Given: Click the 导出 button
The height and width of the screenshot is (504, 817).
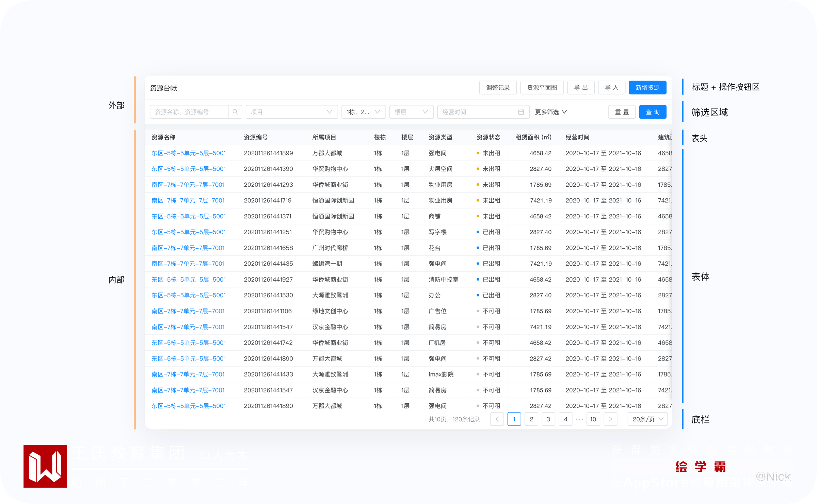Looking at the screenshot, I should 581,88.
